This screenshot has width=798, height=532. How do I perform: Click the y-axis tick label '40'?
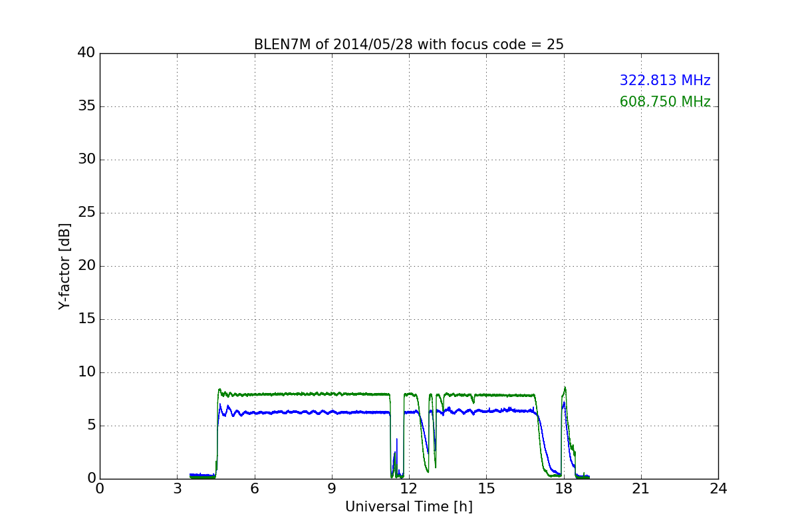coord(86,53)
